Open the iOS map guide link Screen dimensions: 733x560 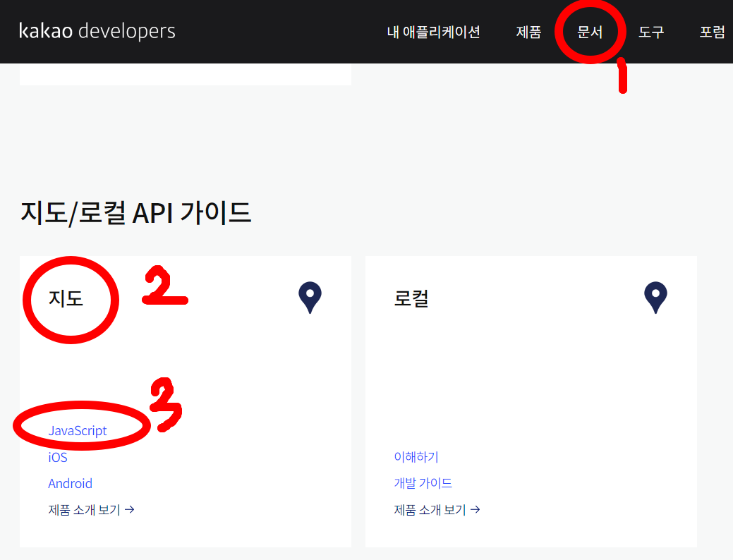tap(58, 457)
